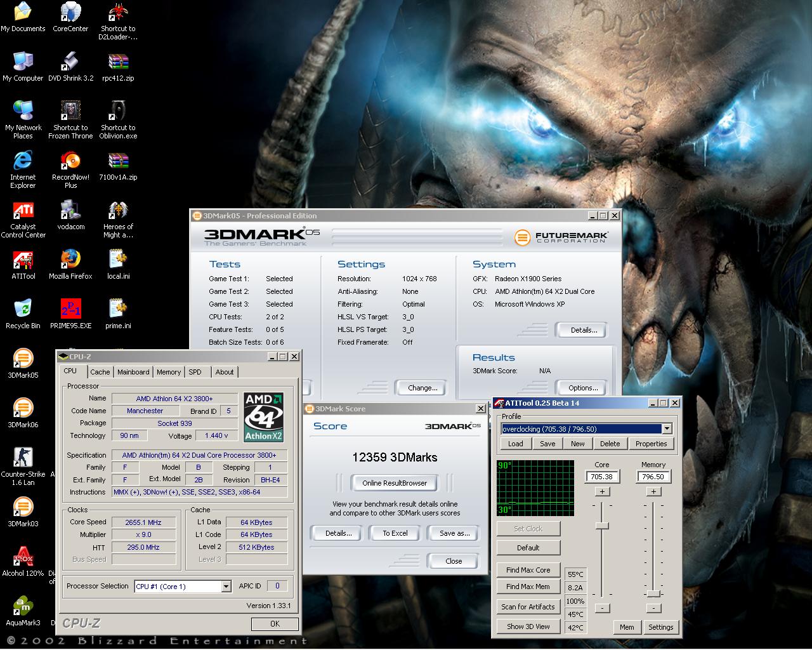Open the Catalyst Control Center icon

(x=23, y=211)
